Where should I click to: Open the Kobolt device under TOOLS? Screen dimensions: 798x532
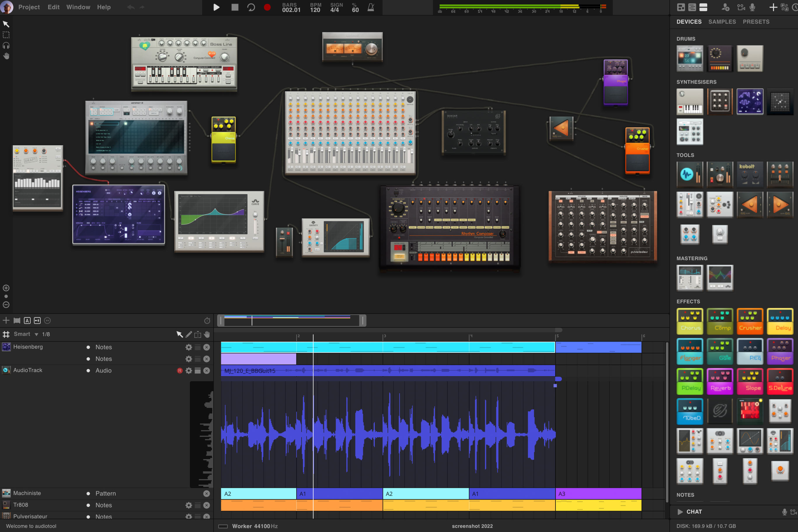click(x=750, y=174)
